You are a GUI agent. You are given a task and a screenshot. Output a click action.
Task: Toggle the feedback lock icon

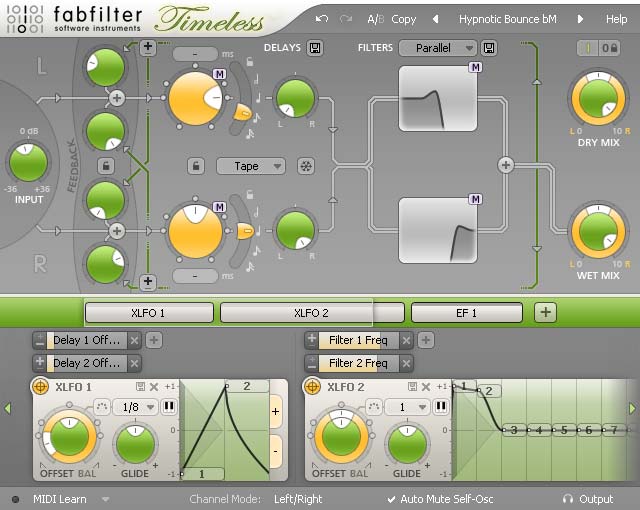coord(106,166)
